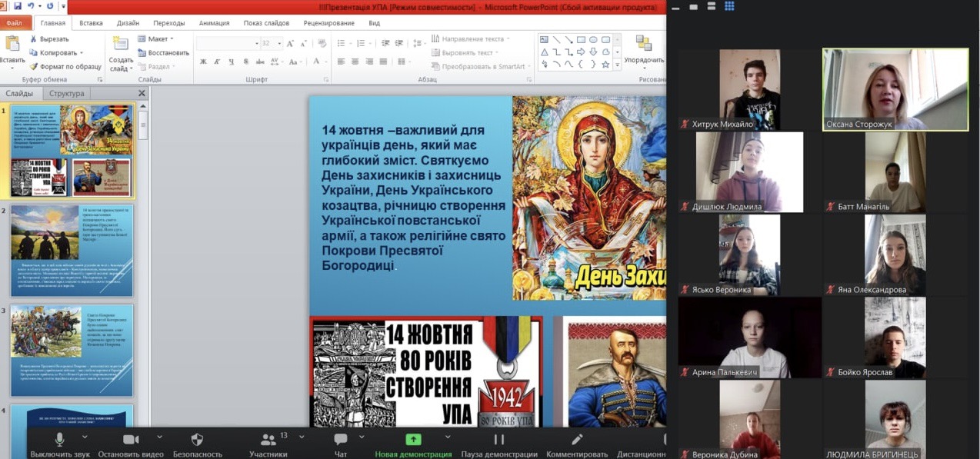Open the Файл menu

coord(14,23)
